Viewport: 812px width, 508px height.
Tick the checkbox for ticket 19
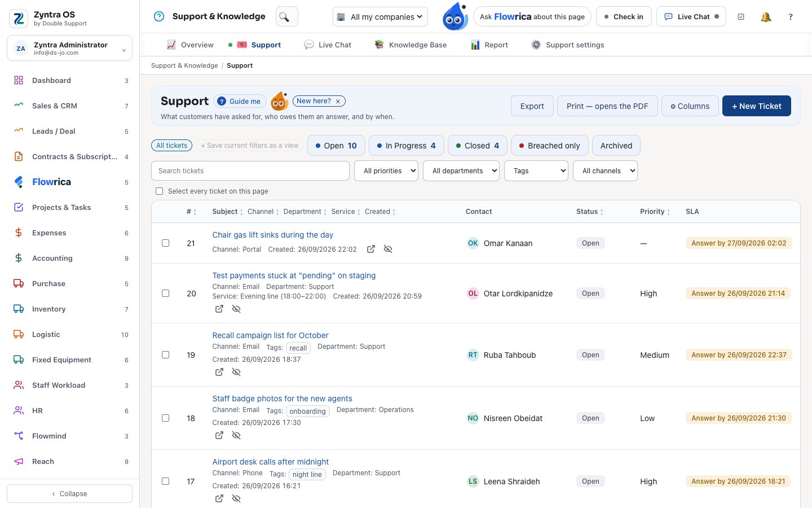click(x=166, y=355)
